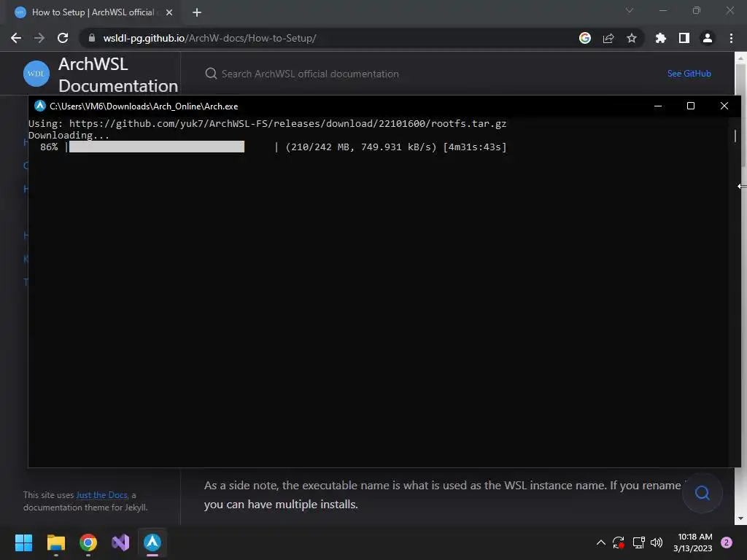747x560 pixels.
Task: Click down arrow of browser page scrollbar
Action: (x=740, y=518)
